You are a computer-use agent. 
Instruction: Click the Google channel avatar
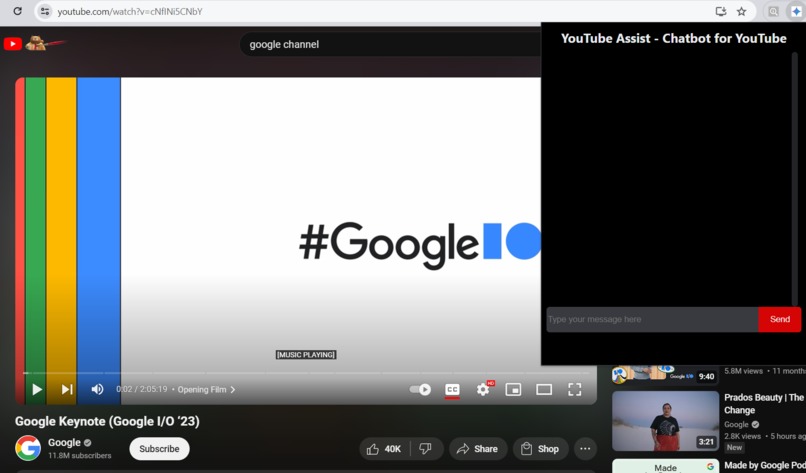tap(28, 448)
